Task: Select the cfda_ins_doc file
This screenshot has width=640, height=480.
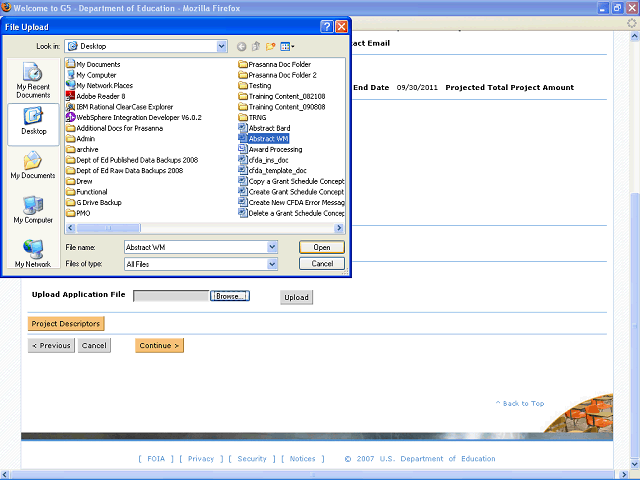Action: (x=263, y=160)
